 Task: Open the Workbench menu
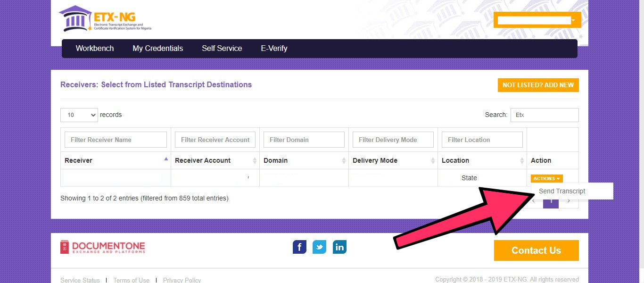[x=94, y=48]
